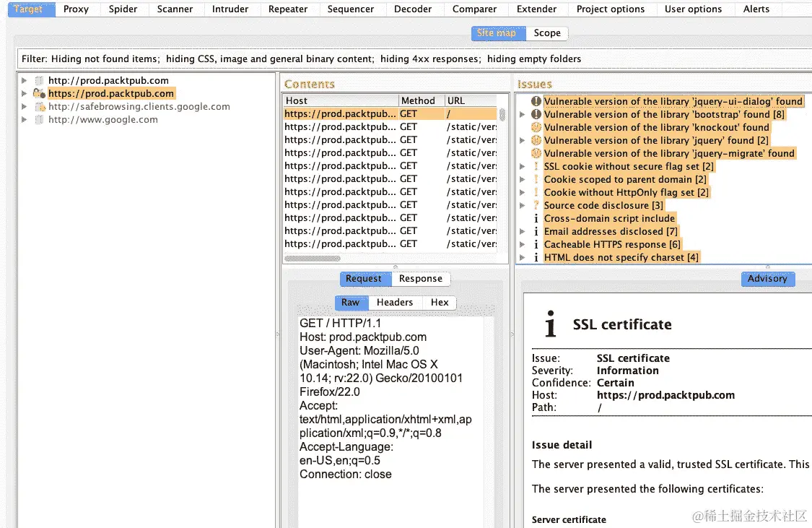Click the info icon for Email addresses disclosed

[x=536, y=232]
